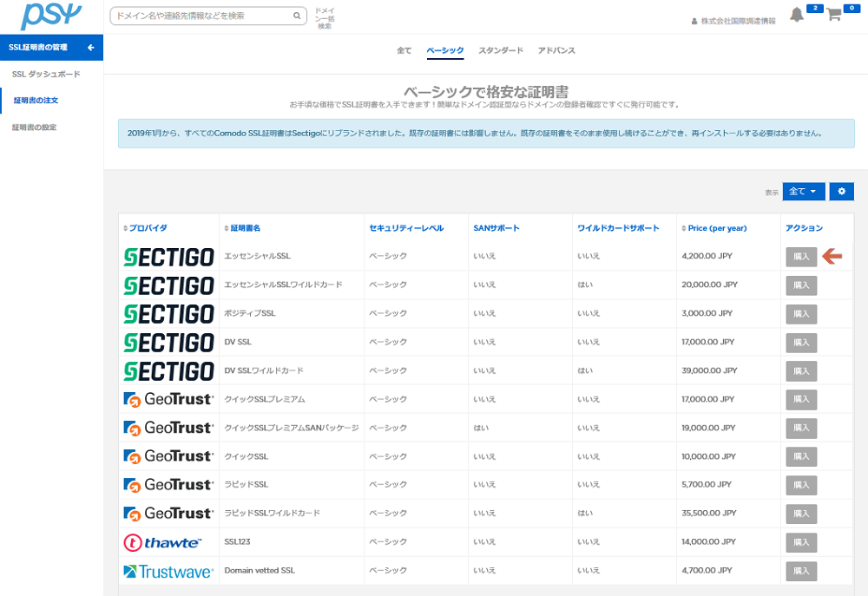
Task: Select the ベーシック tab
Action: 445,50
